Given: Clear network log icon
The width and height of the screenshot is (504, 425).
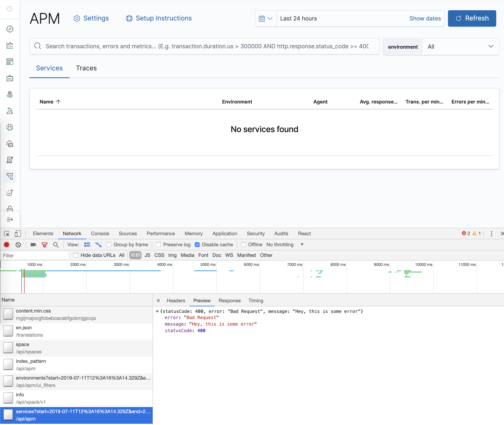Looking at the screenshot, I should pyautogui.click(x=18, y=245).
